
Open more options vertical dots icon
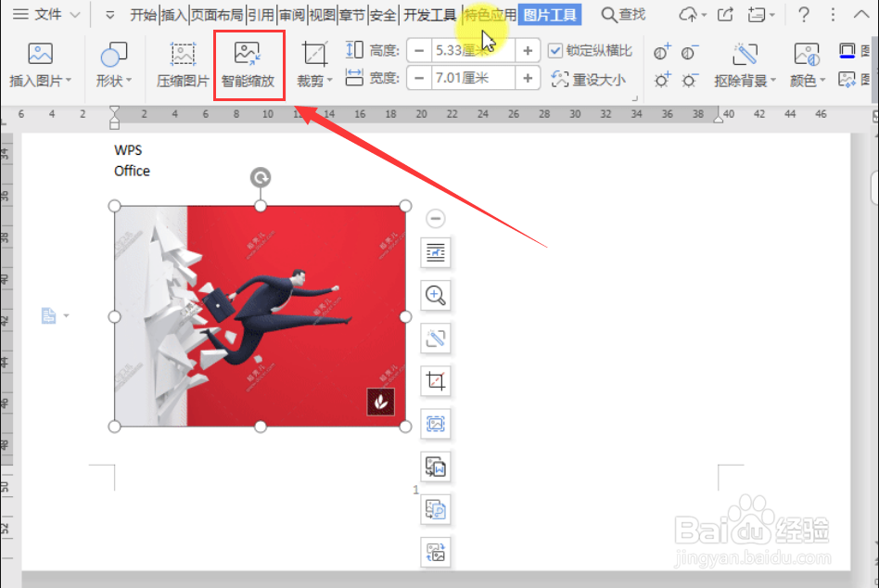tap(833, 15)
